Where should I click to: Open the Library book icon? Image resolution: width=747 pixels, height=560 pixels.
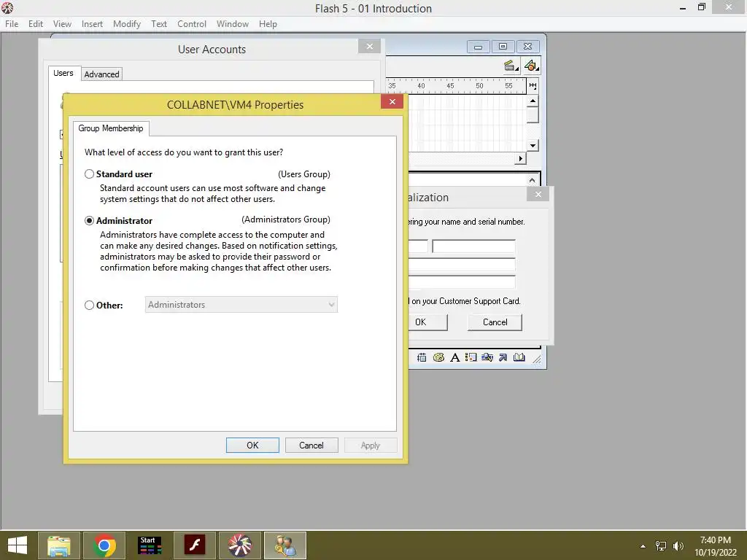[519, 357]
